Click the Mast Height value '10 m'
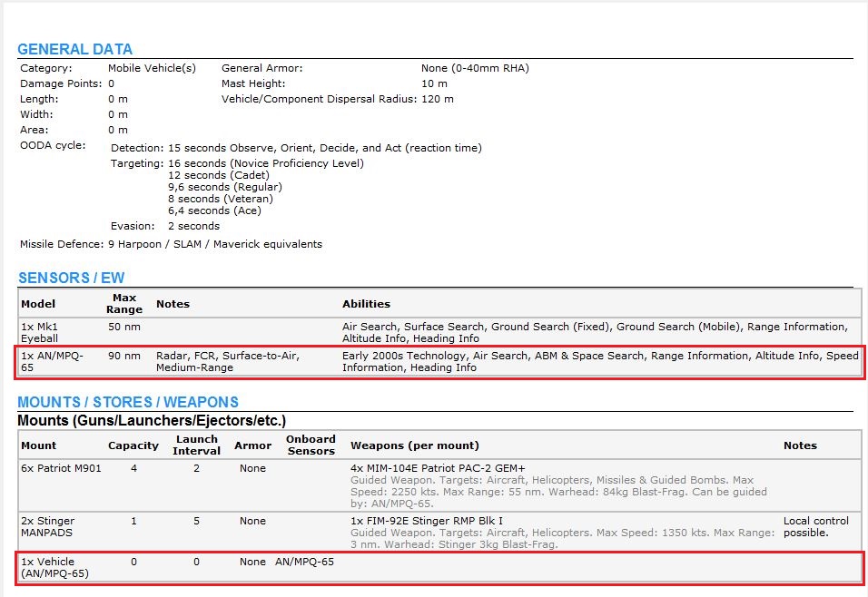 435,83
